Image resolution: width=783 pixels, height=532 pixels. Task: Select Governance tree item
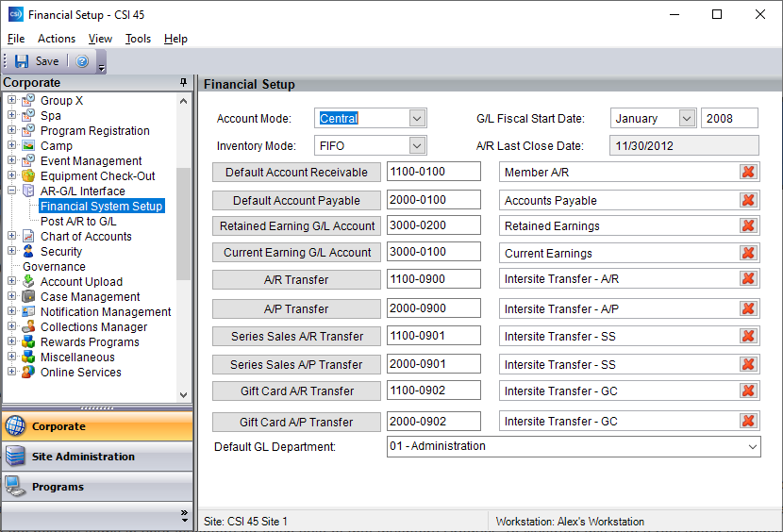click(54, 266)
